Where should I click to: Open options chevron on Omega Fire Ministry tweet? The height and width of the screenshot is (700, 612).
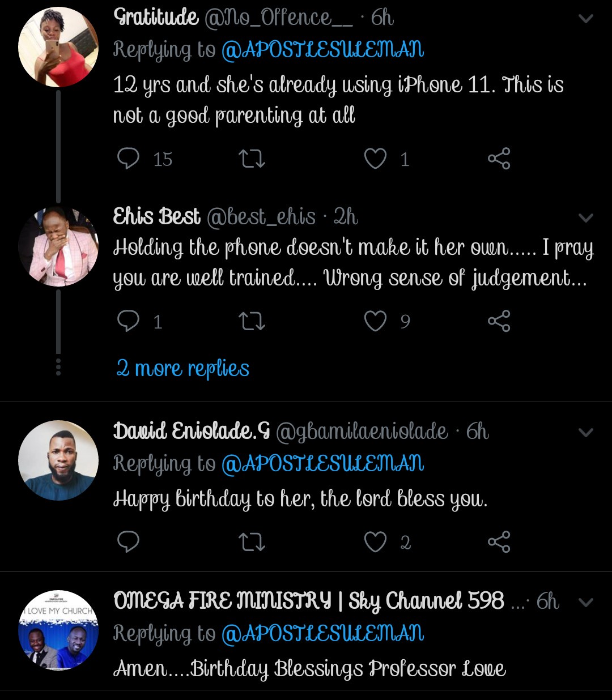(x=585, y=602)
